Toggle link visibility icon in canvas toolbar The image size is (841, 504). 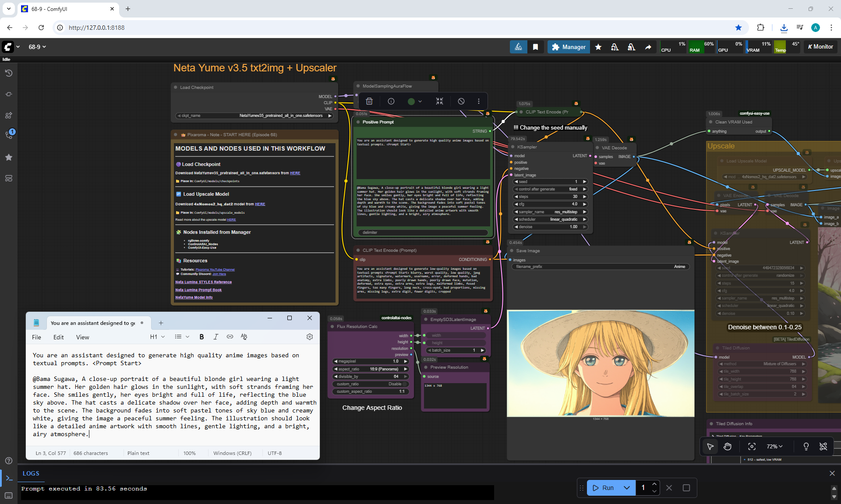[x=823, y=446]
